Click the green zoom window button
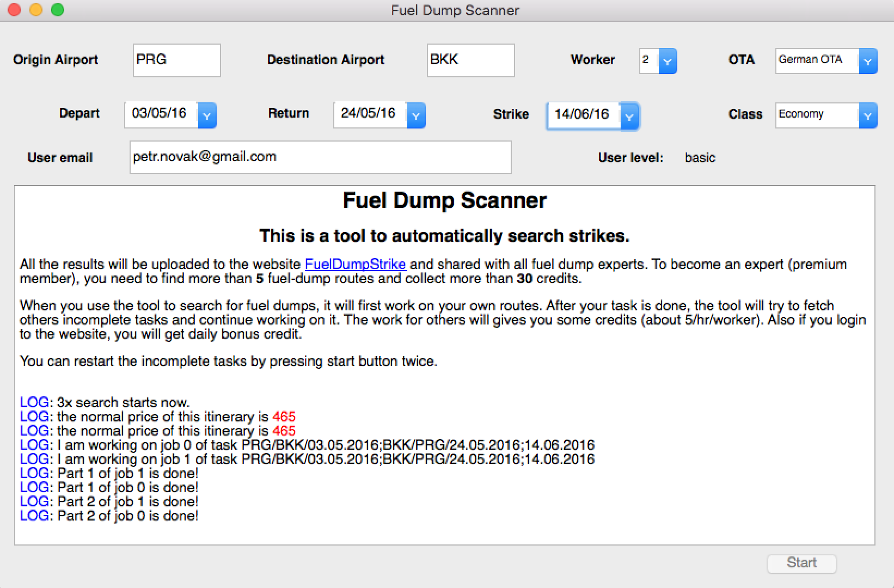Image resolution: width=894 pixels, height=588 pixels. pyautogui.click(x=57, y=10)
